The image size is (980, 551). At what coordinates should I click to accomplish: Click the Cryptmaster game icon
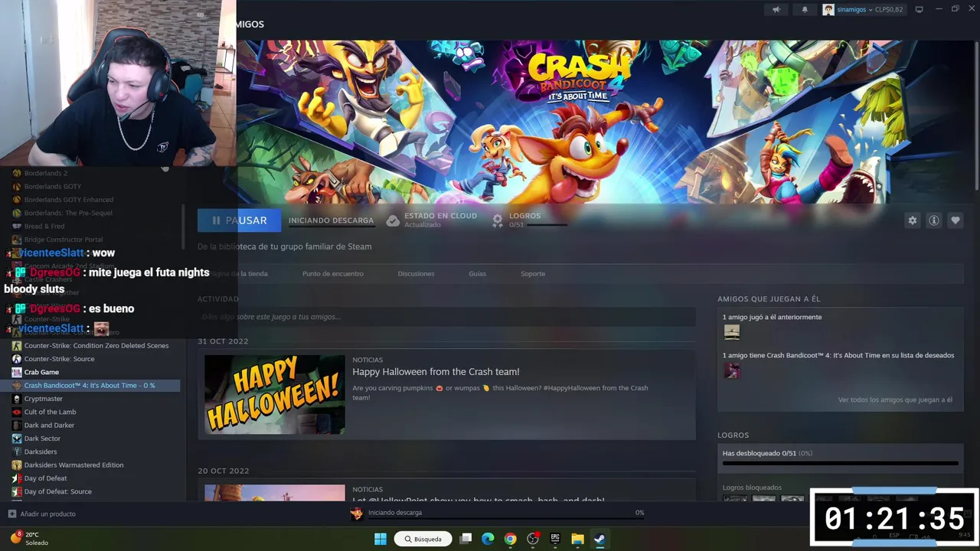pyautogui.click(x=16, y=399)
